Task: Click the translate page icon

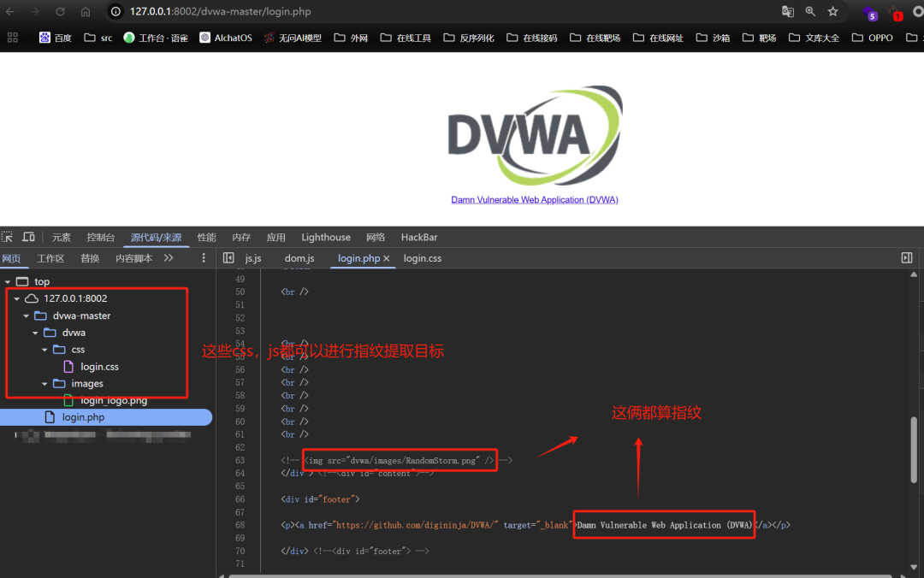Action: [x=788, y=11]
